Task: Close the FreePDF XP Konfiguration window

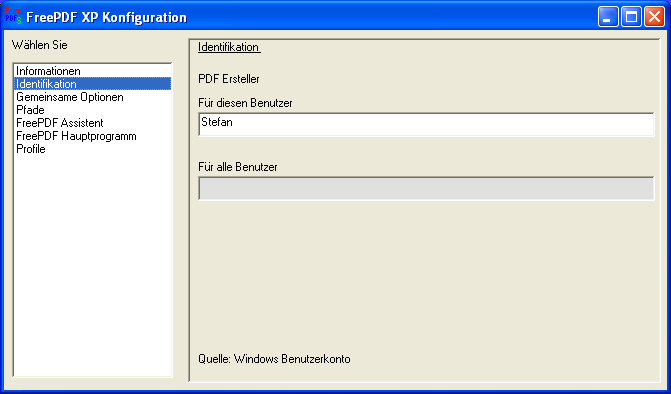Action: [x=654, y=17]
